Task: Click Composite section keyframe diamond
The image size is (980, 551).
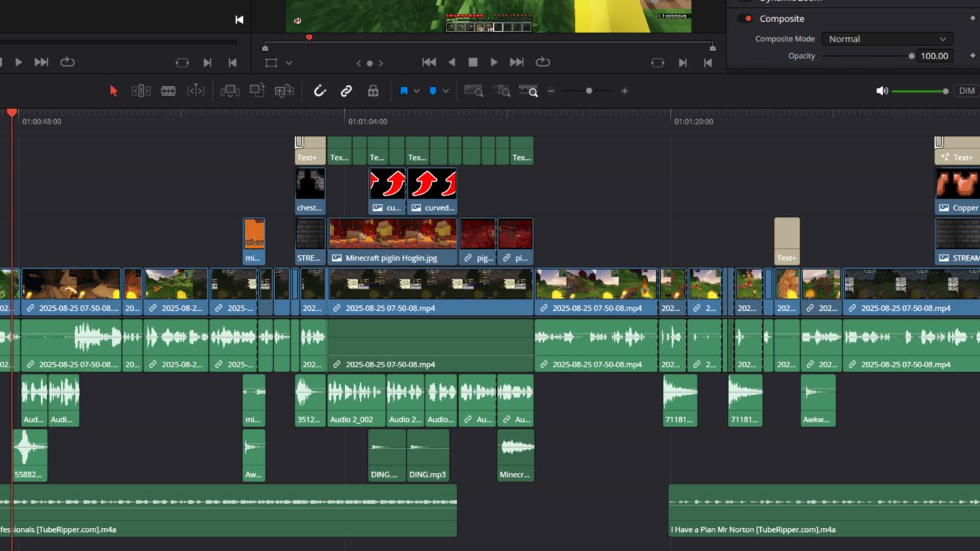Action: click(973, 18)
